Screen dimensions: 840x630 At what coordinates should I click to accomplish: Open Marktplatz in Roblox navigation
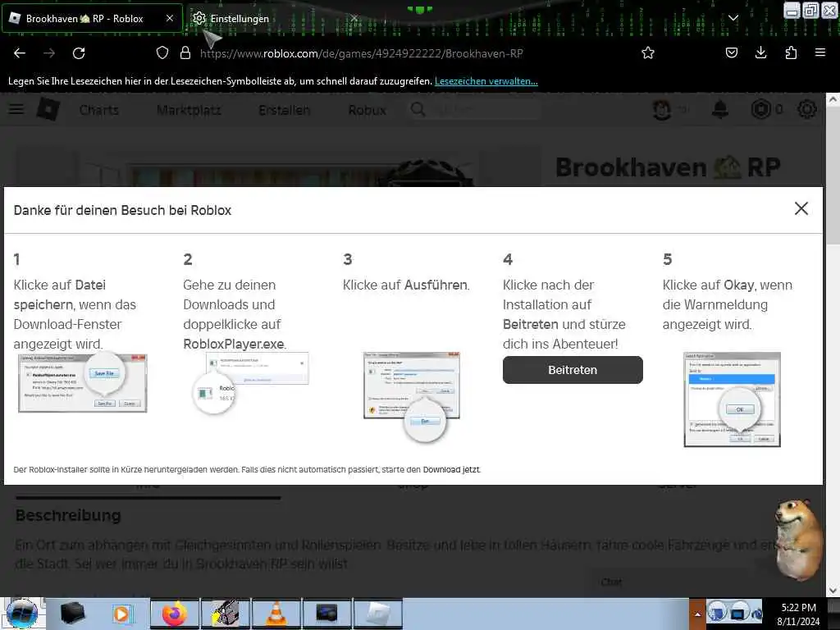pos(189,110)
